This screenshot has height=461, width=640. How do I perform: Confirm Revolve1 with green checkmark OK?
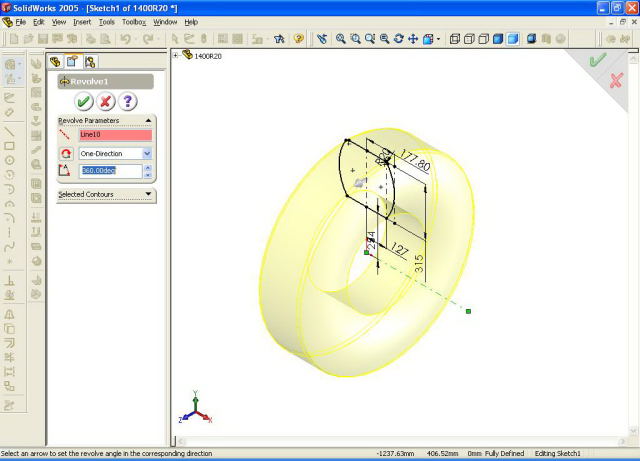[x=84, y=101]
